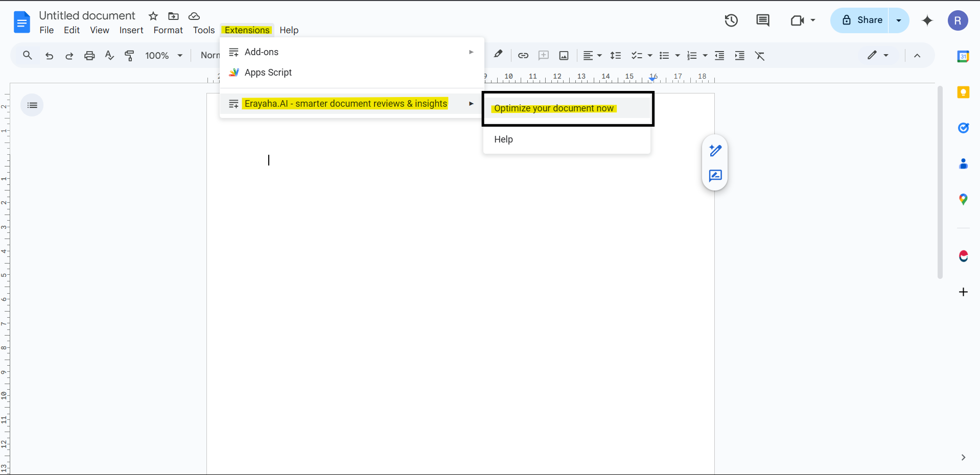Screen dimensions: 980x475
Task: Expand checklist options arrow
Action: coord(650,56)
